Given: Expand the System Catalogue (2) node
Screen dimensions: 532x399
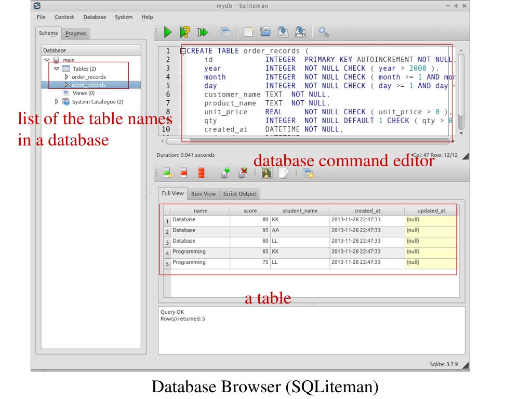Looking at the screenshot, I should 56,102.
